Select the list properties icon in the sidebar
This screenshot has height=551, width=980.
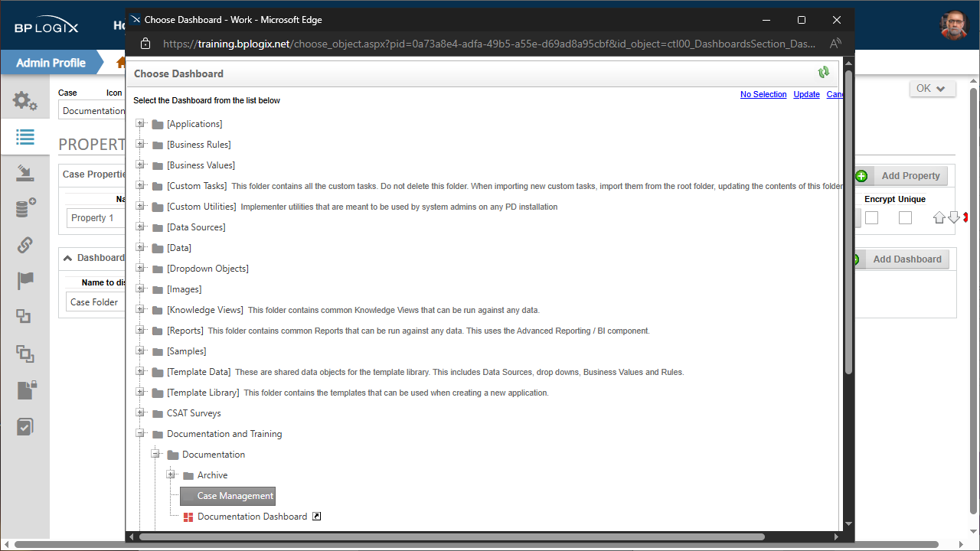click(x=24, y=137)
